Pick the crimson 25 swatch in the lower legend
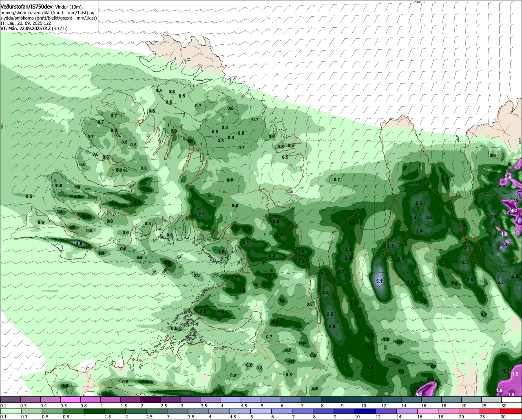522x420 pixels. tap(491, 411)
